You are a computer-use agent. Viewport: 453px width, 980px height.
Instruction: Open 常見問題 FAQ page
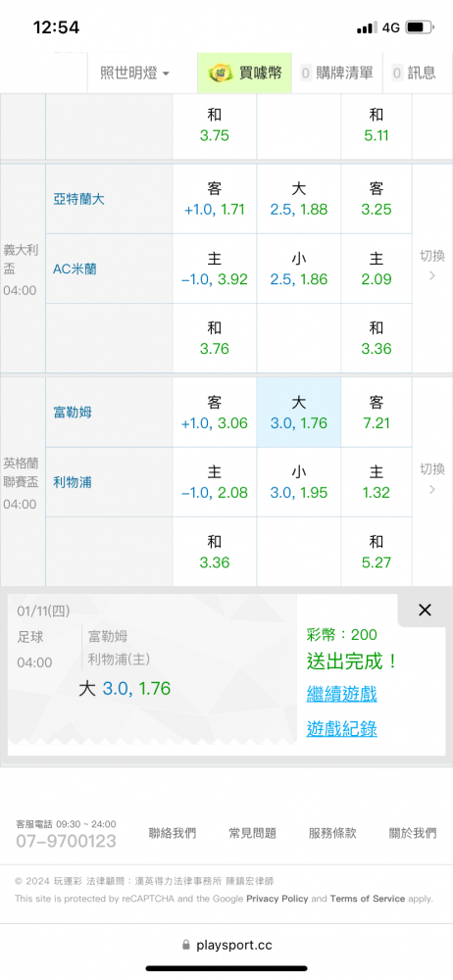252,832
